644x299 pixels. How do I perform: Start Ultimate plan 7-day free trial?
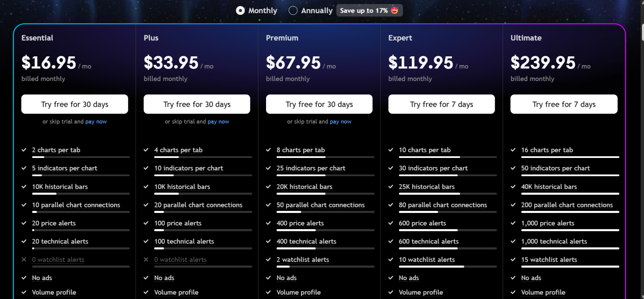tap(564, 104)
